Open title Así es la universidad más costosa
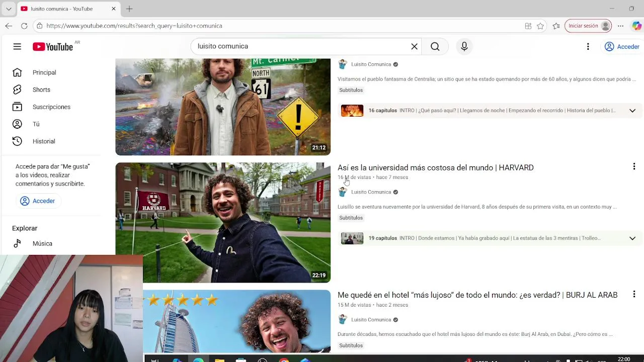The height and width of the screenshot is (362, 644). [436, 167]
